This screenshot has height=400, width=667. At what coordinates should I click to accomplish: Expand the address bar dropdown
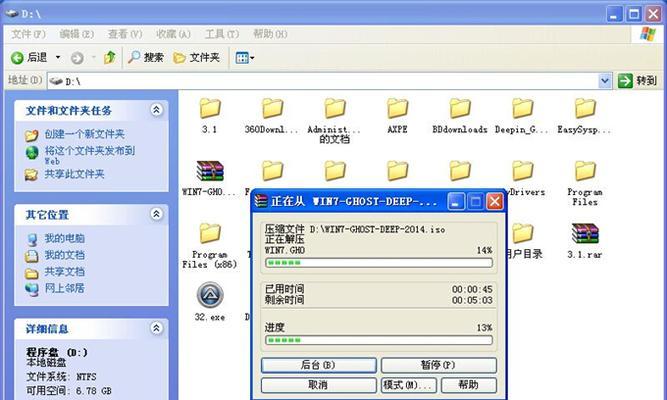[x=604, y=80]
